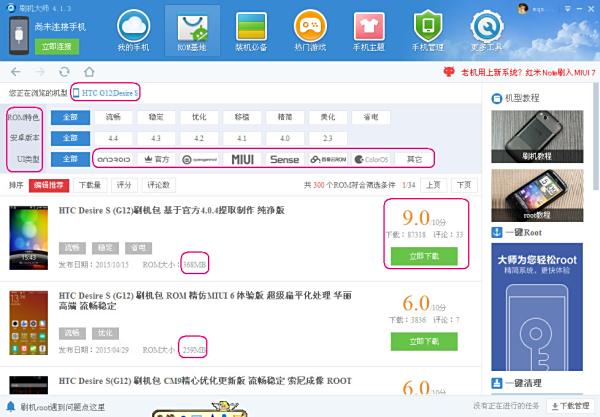Filter UI type by Sense logo

point(285,159)
